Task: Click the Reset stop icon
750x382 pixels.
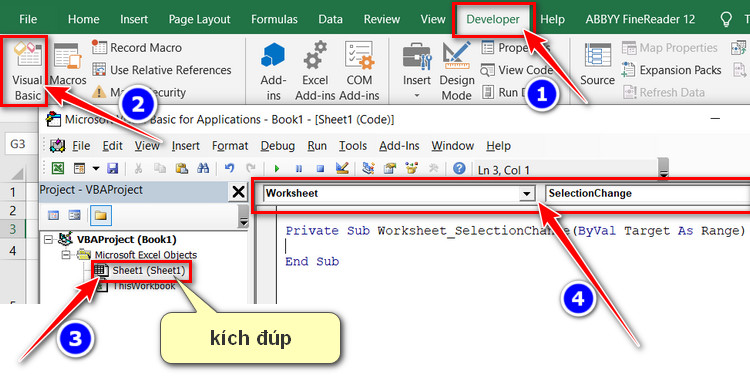Action: tap(320, 168)
